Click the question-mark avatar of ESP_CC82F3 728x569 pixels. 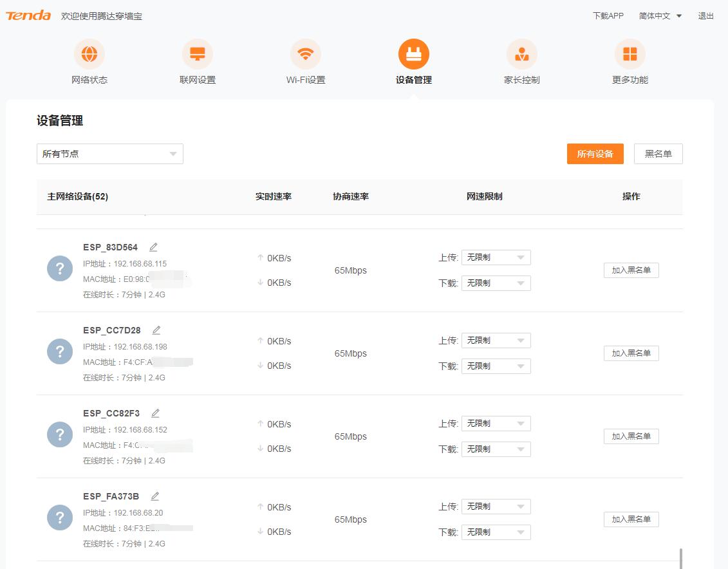point(60,434)
